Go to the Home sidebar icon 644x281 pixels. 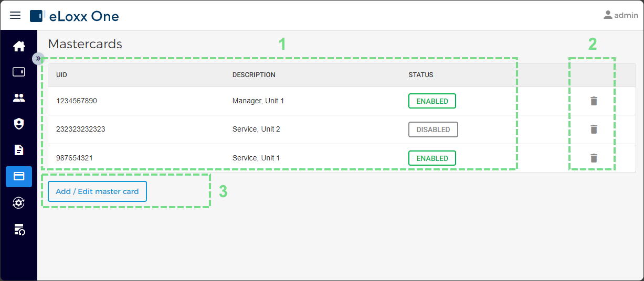(19, 46)
